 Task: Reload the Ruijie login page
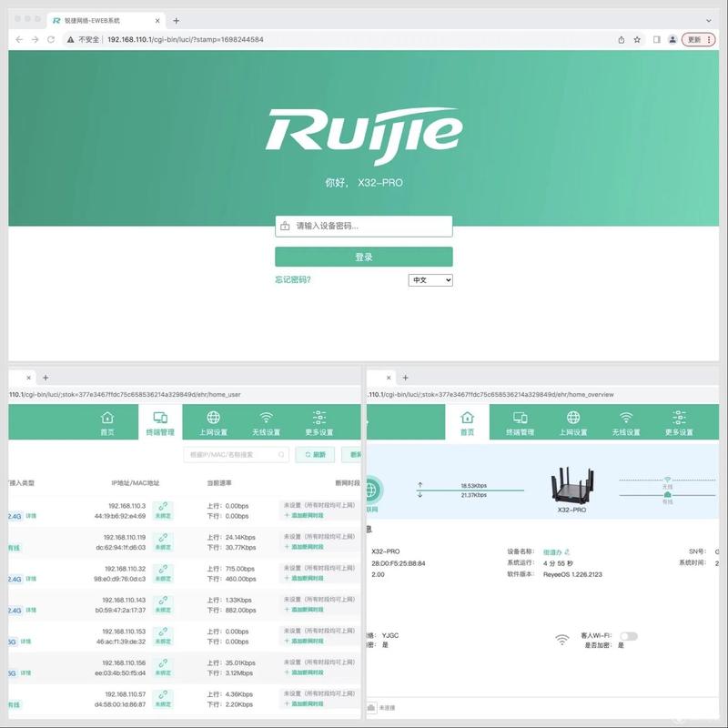click(x=51, y=39)
